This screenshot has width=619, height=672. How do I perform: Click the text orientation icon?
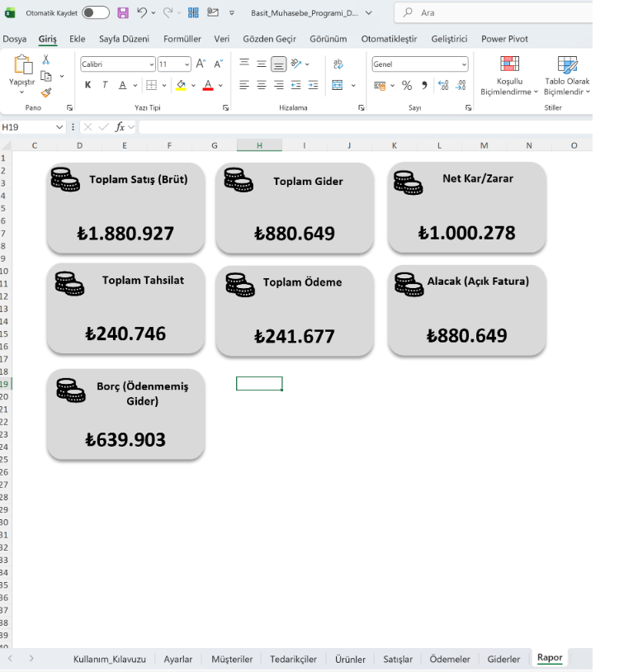coord(296,64)
